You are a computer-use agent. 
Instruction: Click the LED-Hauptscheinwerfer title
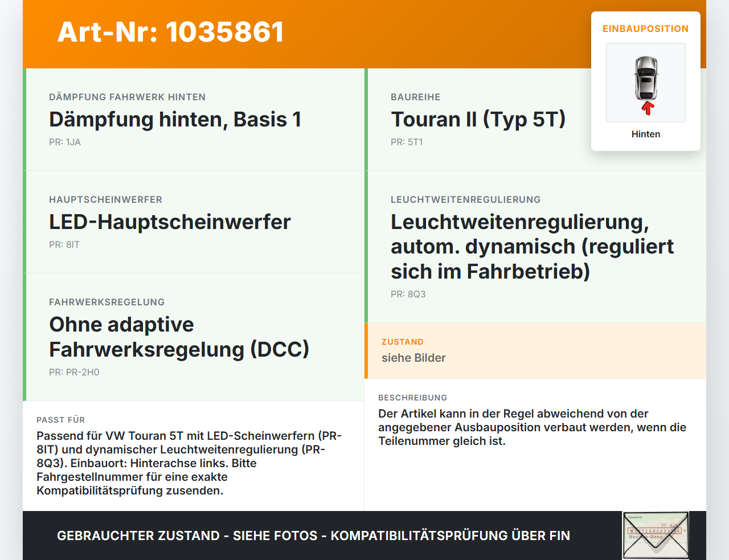(x=170, y=222)
